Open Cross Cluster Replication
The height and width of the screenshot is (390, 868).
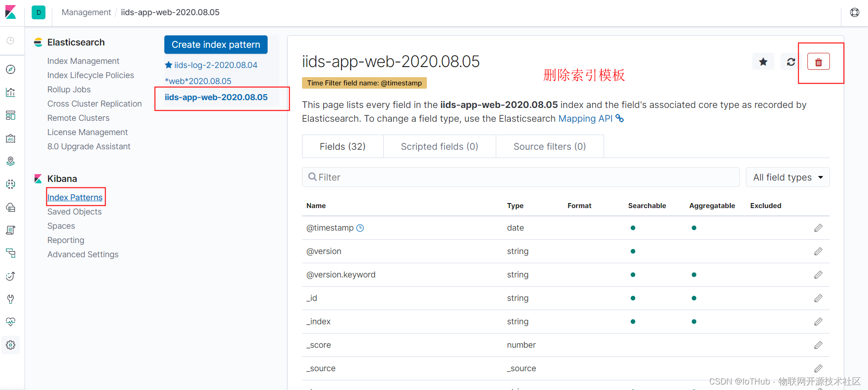coord(95,104)
